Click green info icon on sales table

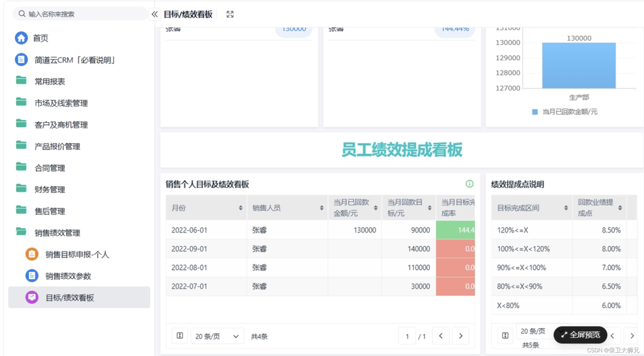click(x=469, y=184)
